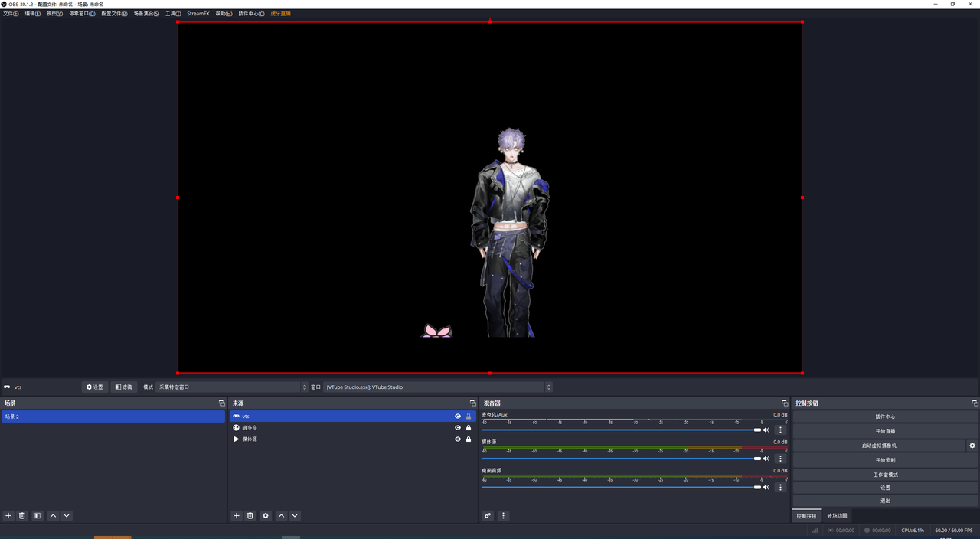Open virtual camera settings gear icon
This screenshot has width=980, height=539.
coord(972,446)
